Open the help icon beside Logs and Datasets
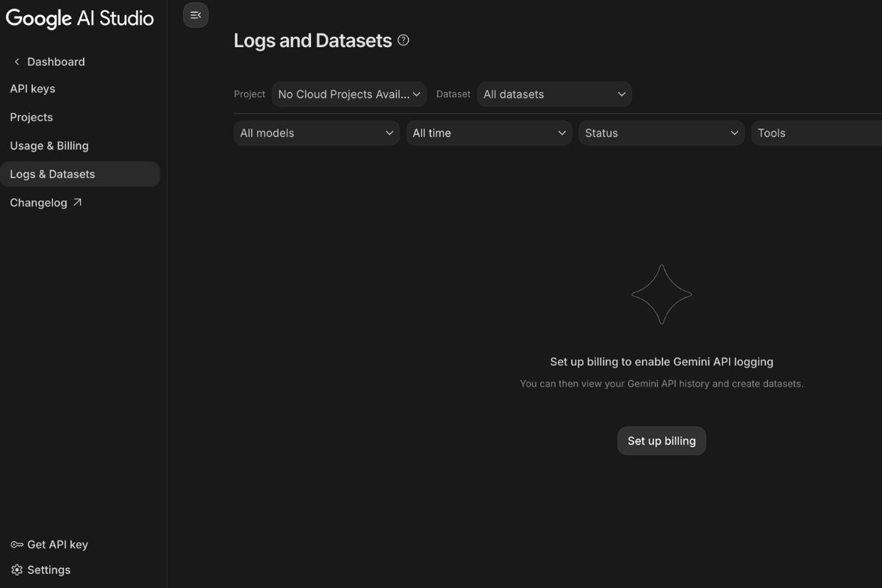882x588 pixels. point(403,40)
